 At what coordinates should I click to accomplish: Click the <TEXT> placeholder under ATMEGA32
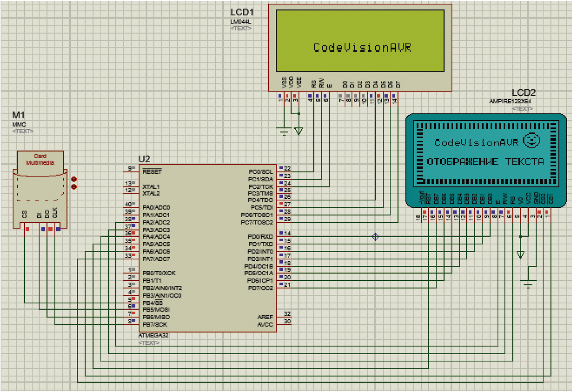tap(148, 343)
